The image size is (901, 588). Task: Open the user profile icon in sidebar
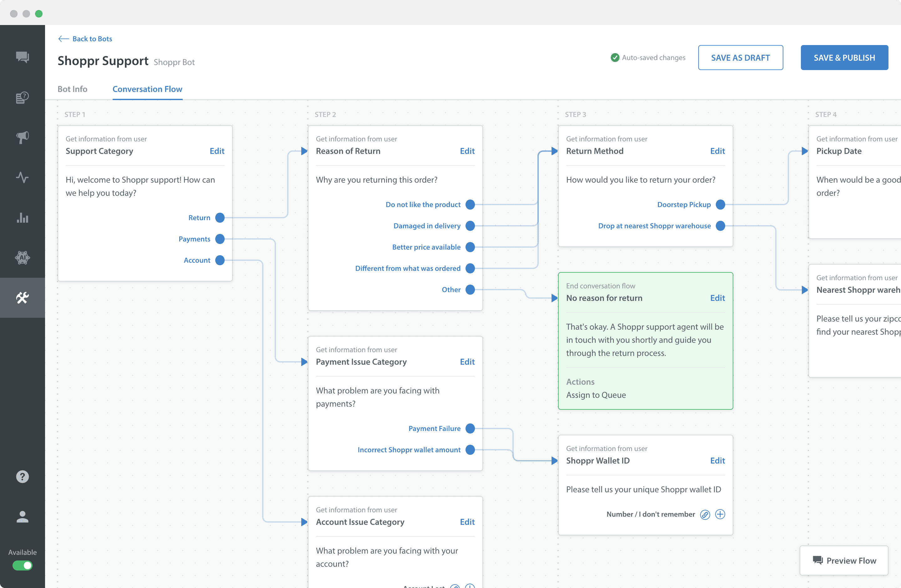tap(22, 516)
